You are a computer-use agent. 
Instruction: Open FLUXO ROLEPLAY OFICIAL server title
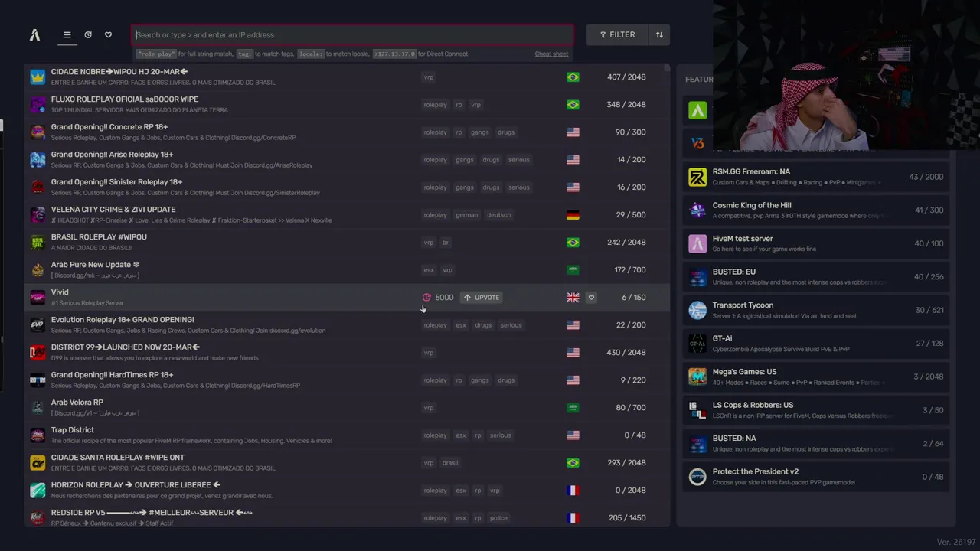(x=125, y=99)
